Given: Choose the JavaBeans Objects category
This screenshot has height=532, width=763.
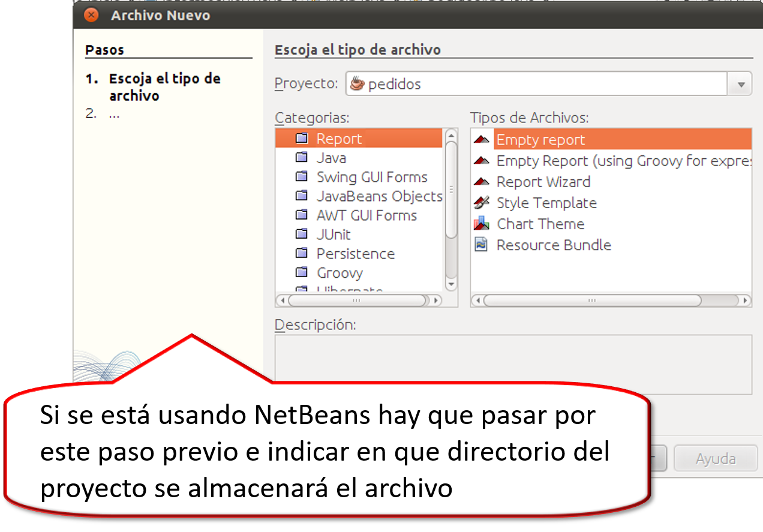Looking at the screenshot, I should coord(380,197).
